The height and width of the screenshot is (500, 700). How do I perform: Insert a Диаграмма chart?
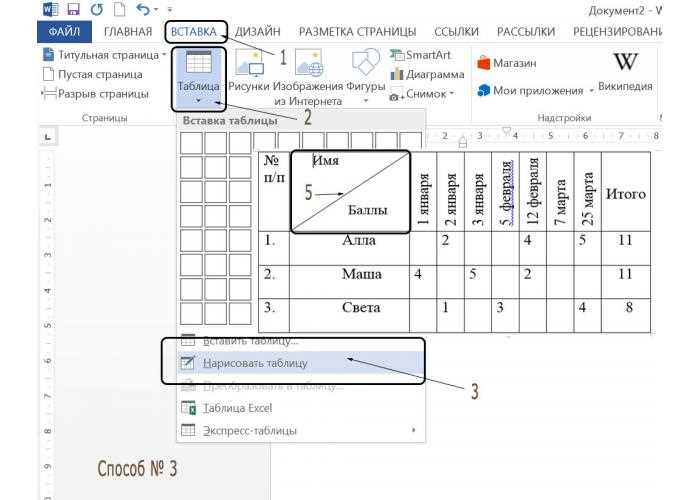427,75
